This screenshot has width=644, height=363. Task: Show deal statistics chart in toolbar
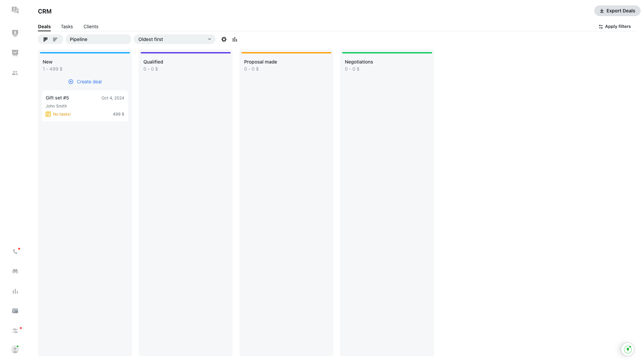pyautogui.click(x=235, y=39)
